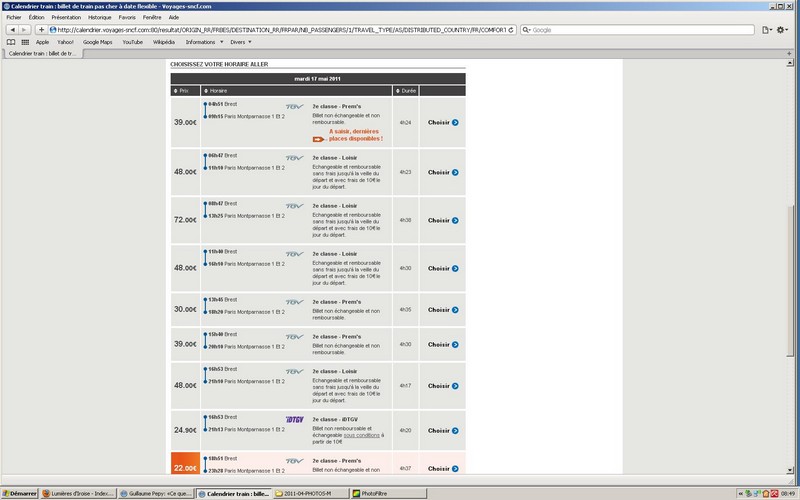Image resolution: width=800 pixels, height=500 pixels.
Task: Click '2e classe - iDTGV' fare label
Action: pyautogui.click(x=335, y=419)
